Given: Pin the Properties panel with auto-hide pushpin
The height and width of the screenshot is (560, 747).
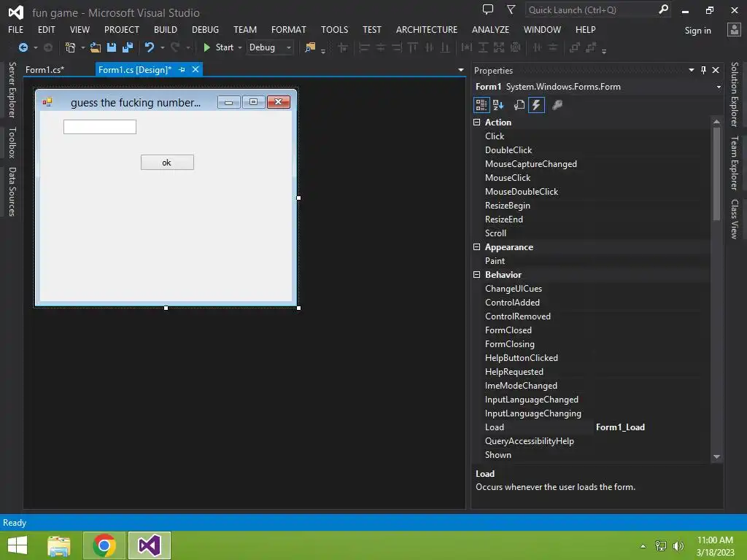Looking at the screenshot, I should tap(704, 70).
